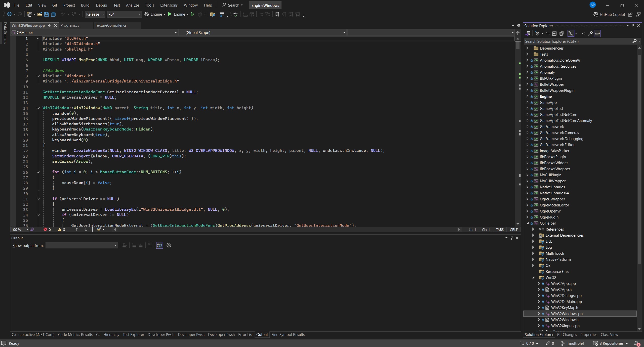Open Properties with the wrench icon
The image size is (644, 347).
pos(590,33)
